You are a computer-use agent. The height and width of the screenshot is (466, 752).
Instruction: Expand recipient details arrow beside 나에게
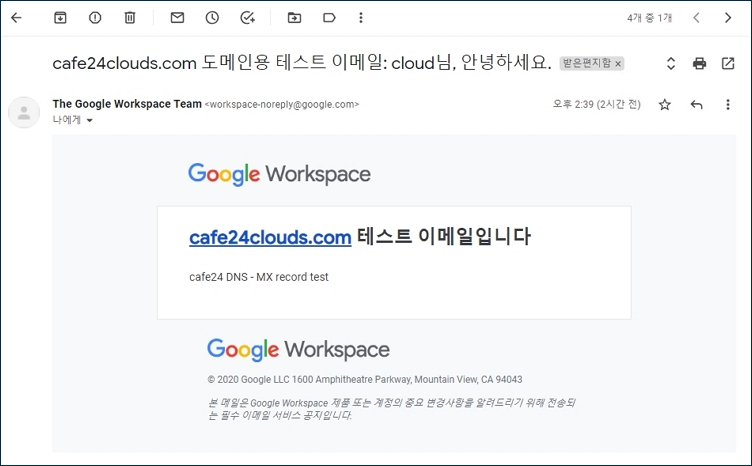point(89,120)
